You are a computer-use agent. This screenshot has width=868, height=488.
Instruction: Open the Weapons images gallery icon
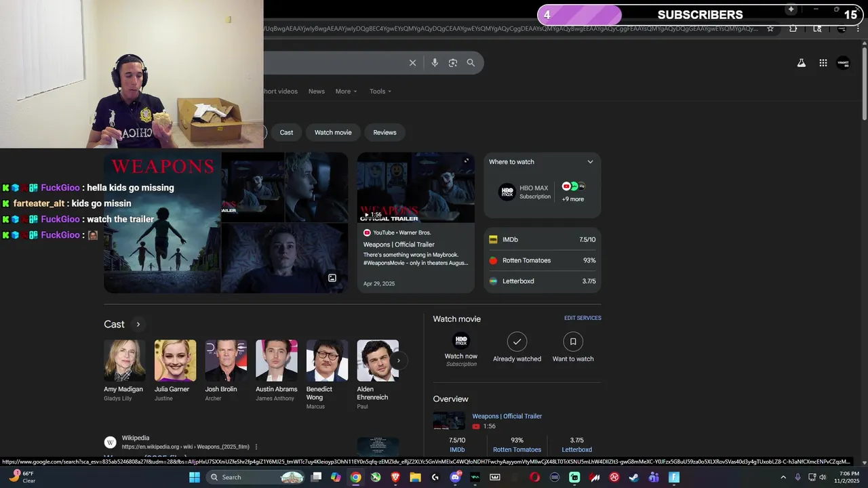[332, 278]
